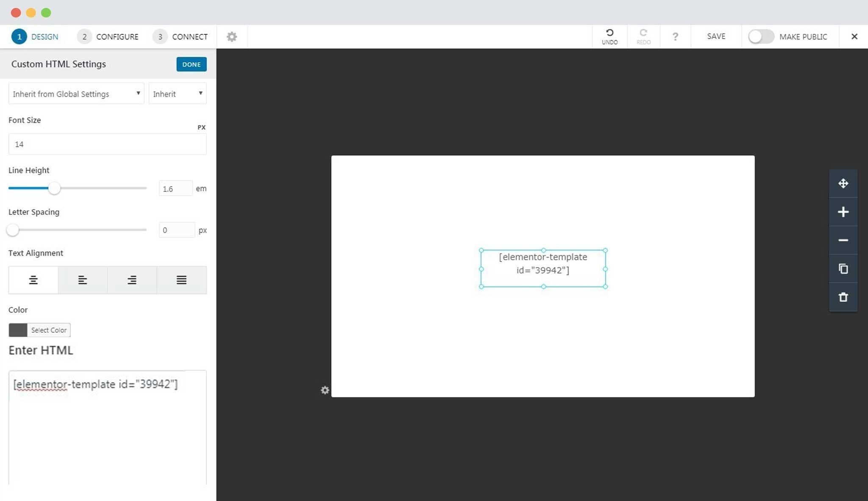The height and width of the screenshot is (501, 868).
Task: Go to the Connect step
Action: (180, 36)
